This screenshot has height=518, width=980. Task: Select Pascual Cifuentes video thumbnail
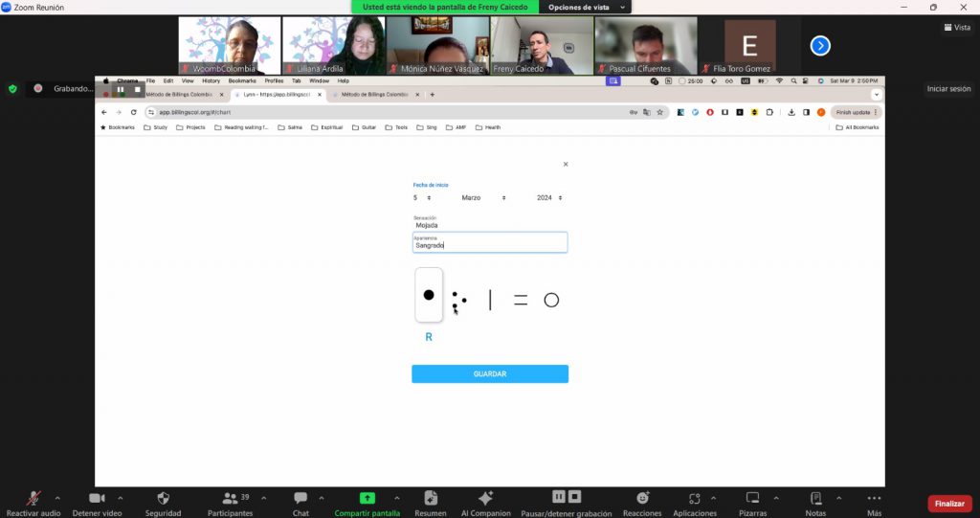tap(646, 46)
